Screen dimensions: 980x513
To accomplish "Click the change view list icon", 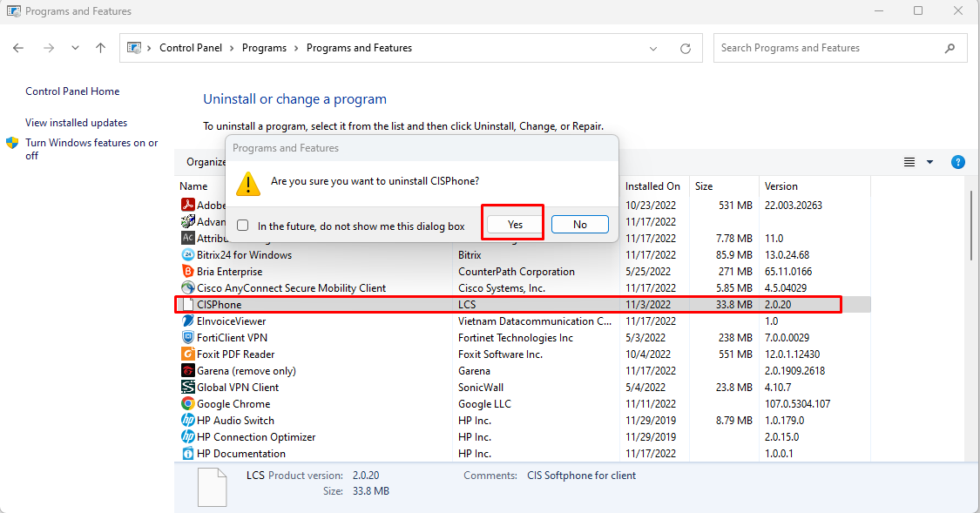I will (909, 163).
